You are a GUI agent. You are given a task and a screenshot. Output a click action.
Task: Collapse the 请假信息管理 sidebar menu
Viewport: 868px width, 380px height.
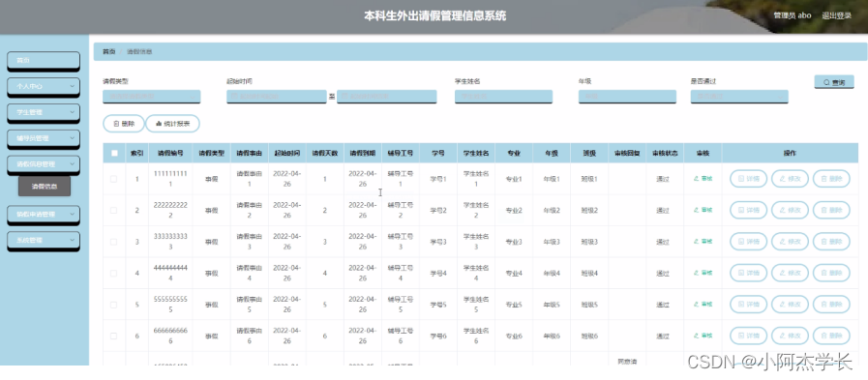pos(44,164)
